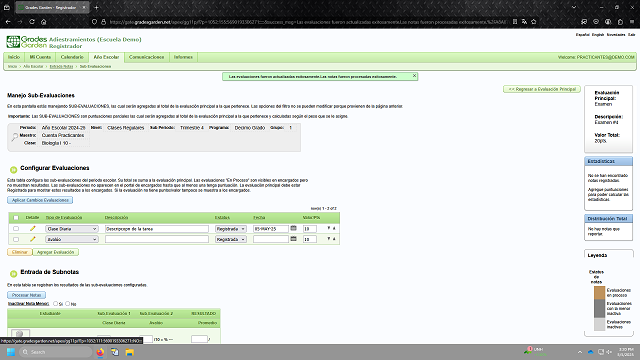Click the Procesar Notas button
This screenshot has width=640, height=360.
click(27, 295)
